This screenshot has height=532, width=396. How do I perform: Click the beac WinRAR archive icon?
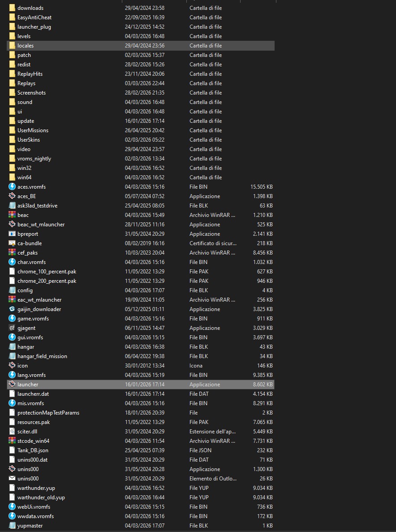tap(12, 215)
